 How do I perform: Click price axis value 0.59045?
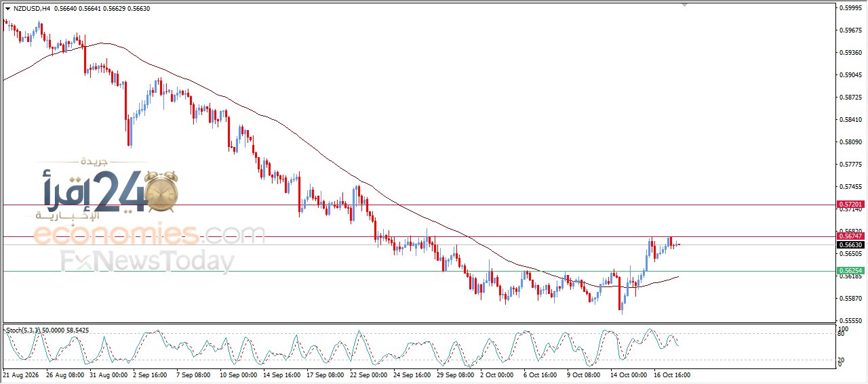coord(850,75)
